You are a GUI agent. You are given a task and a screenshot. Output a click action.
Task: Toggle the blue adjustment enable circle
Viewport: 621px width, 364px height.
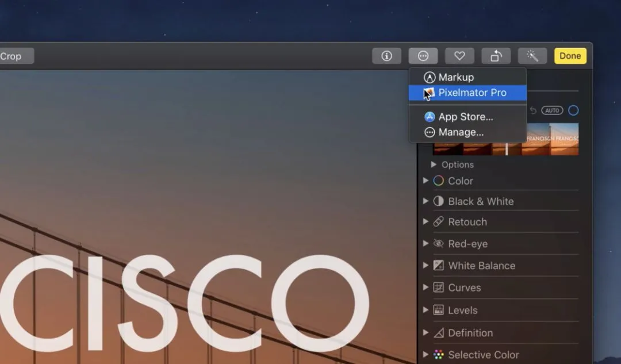tap(573, 110)
